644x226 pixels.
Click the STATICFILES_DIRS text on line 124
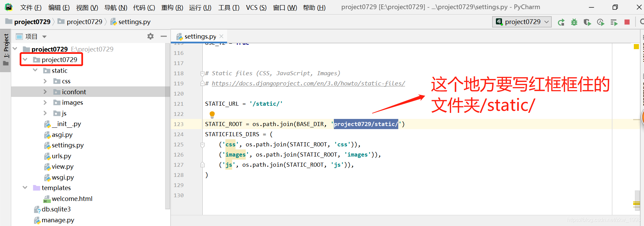tap(232, 134)
